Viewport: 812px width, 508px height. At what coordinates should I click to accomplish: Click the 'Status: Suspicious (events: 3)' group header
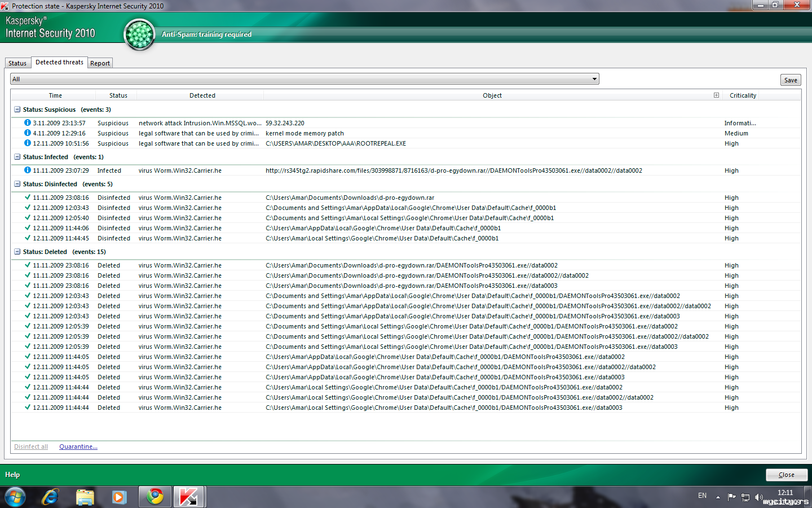(67, 110)
